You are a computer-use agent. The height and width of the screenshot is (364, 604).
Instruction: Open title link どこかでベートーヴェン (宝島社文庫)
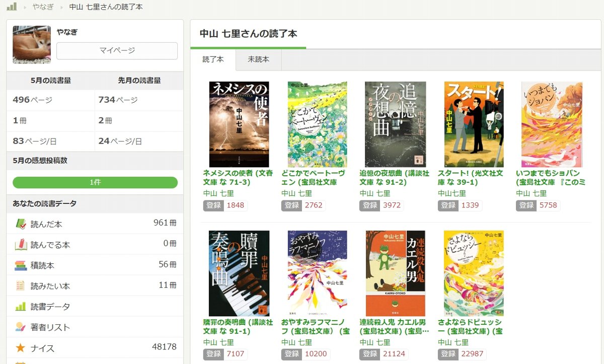coord(314,178)
